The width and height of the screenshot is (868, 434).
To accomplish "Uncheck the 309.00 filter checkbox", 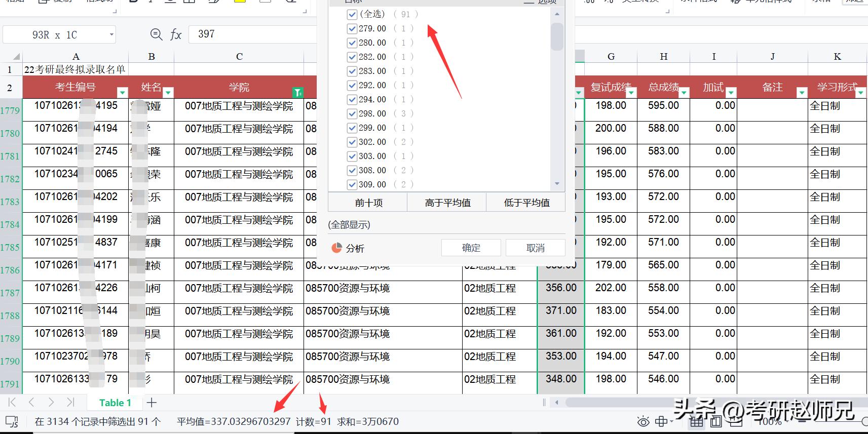I will click(352, 184).
